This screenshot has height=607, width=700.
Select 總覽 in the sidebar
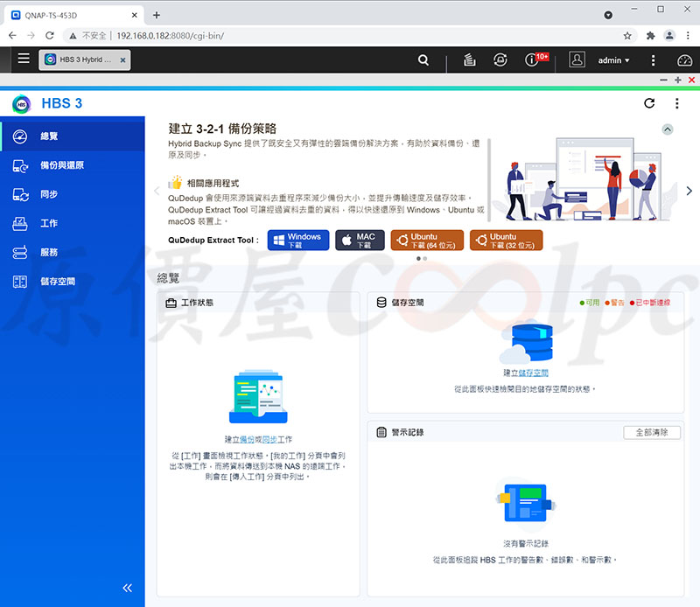click(73, 136)
